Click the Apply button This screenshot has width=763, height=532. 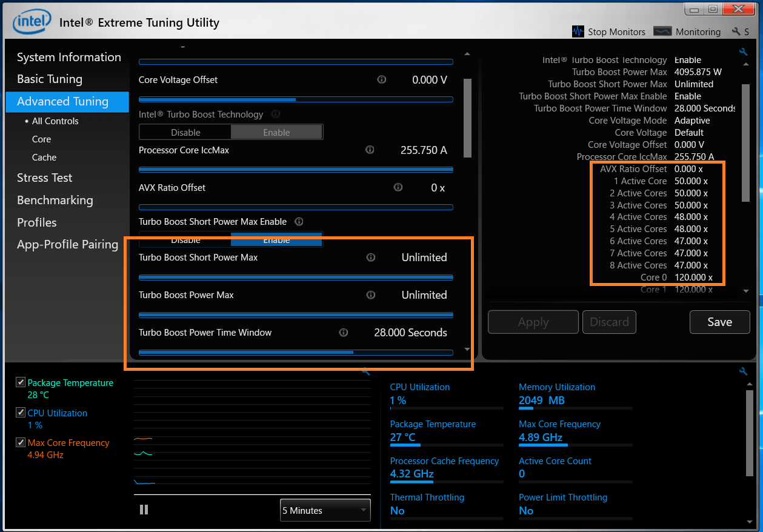pyautogui.click(x=533, y=322)
